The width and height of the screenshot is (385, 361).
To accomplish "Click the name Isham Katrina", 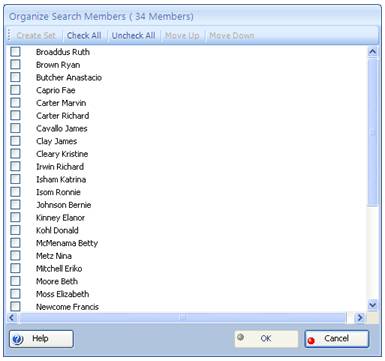I will point(61,179).
